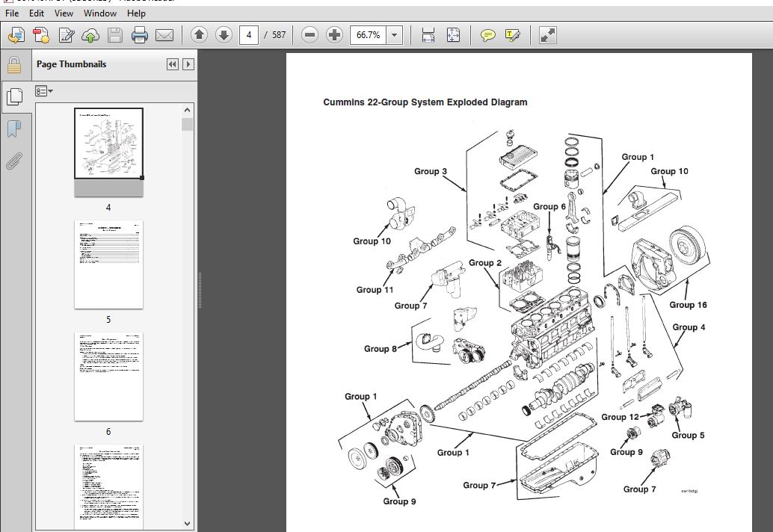Zoom out with the minus button
The image size is (773, 532).
tap(309, 35)
